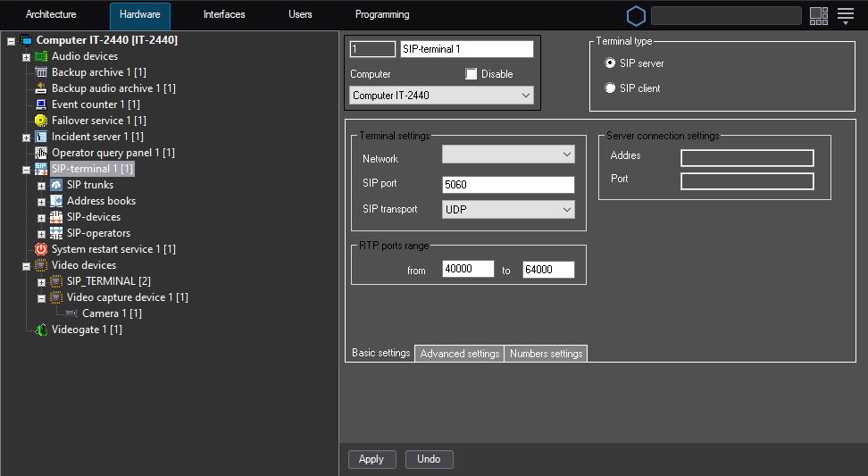Screen dimensions: 868x476
Task: Click the Audio devices icon in tree
Action: [x=41, y=56]
